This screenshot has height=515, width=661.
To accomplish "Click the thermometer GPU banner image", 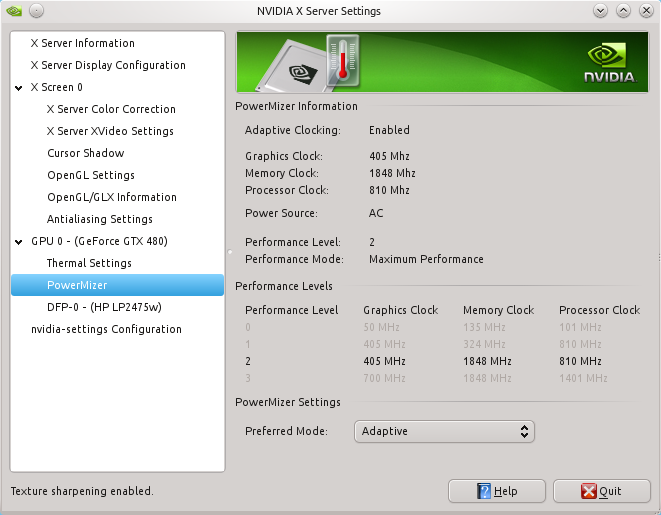I will [x=442, y=62].
